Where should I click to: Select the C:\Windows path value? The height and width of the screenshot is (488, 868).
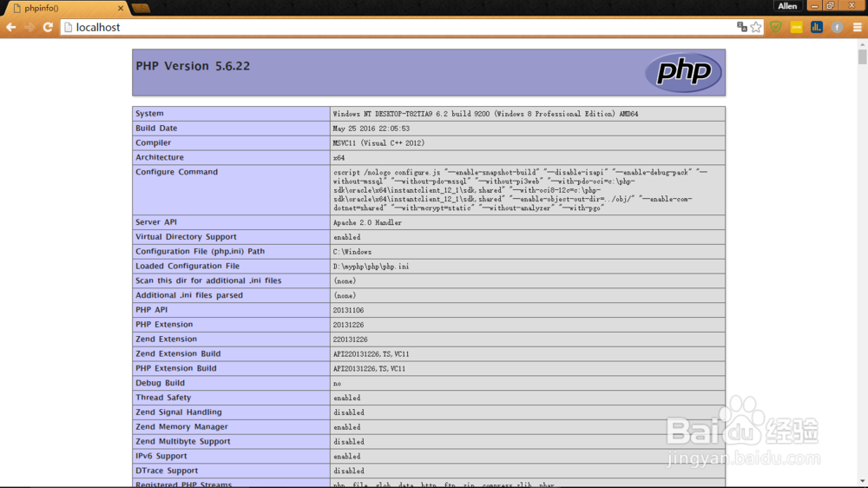(x=352, y=252)
